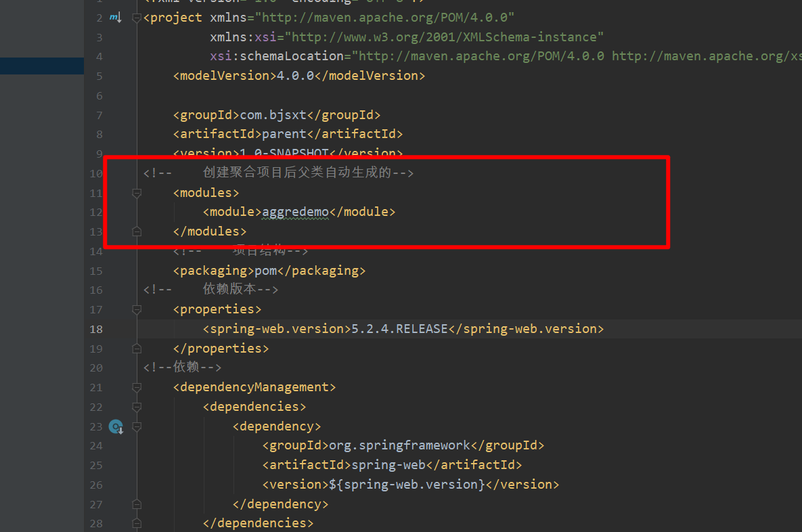Click artifactId spring-web on line 25
This screenshot has width=802, height=532.
point(388,465)
